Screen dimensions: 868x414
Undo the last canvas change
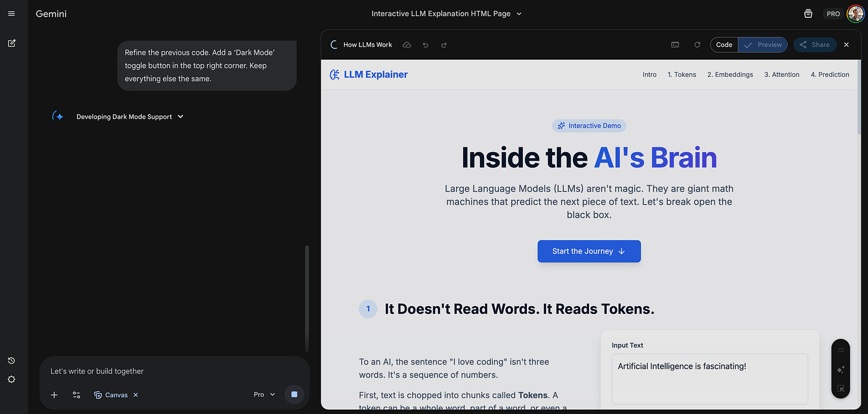pos(425,45)
